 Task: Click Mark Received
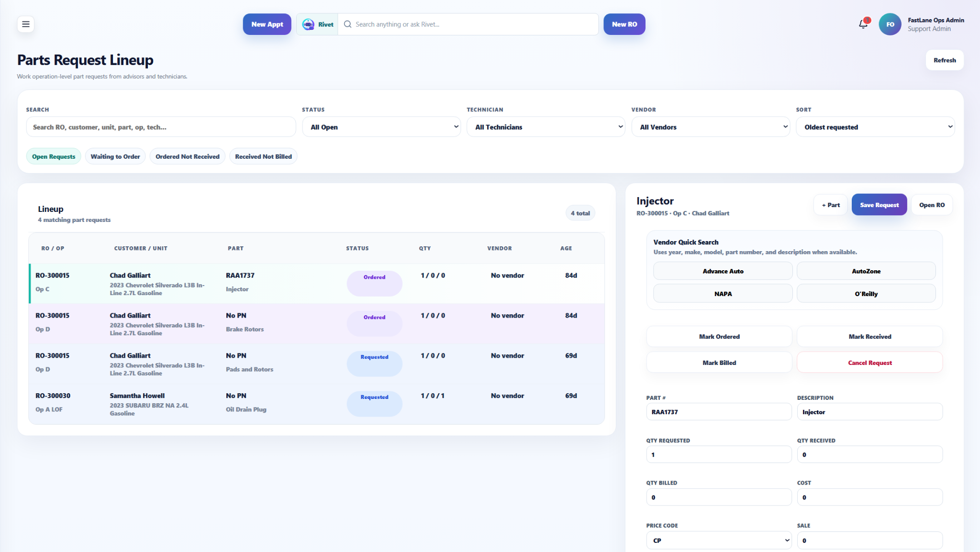coord(870,336)
